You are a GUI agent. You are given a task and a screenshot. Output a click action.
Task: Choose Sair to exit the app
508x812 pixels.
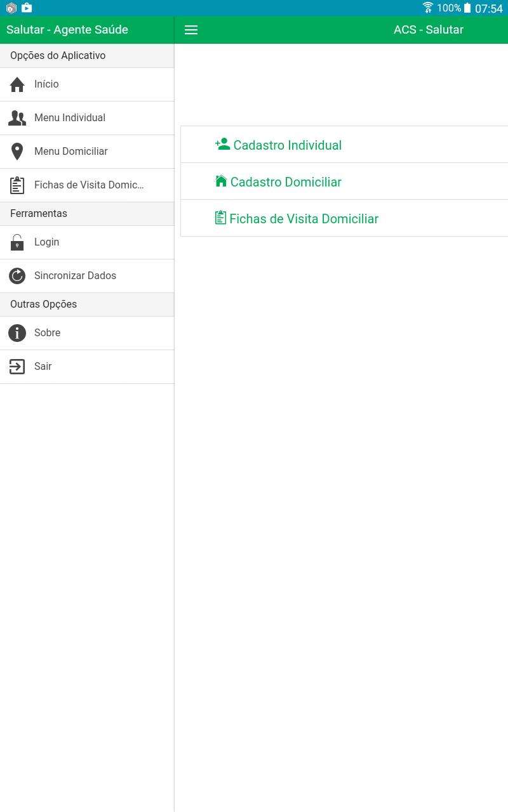(87, 367)
